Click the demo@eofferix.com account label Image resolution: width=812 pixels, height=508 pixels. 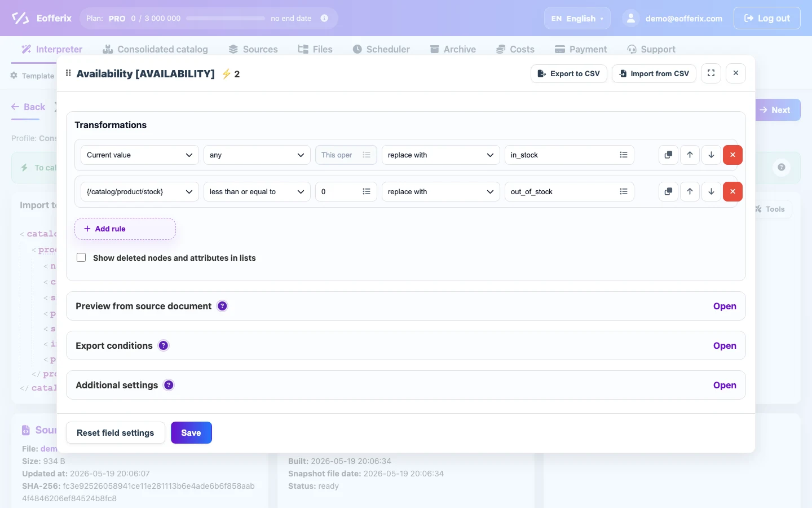click(684, 18)
